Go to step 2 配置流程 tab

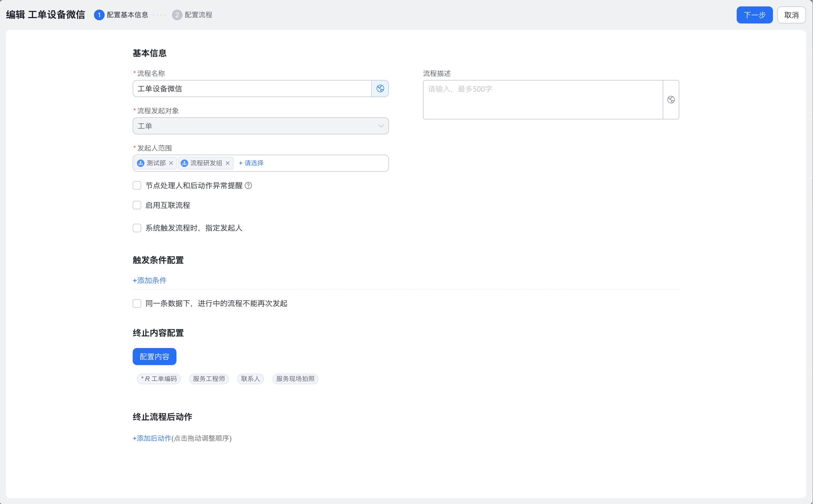(192, 15)
